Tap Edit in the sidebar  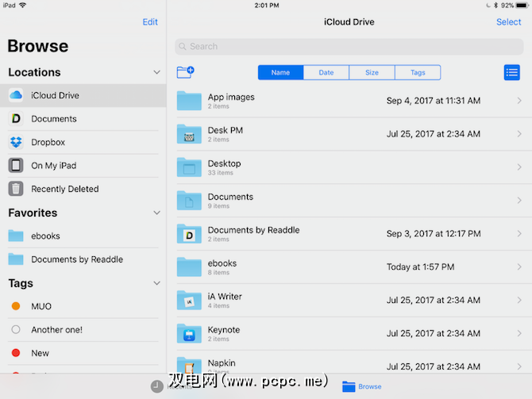[x=150, y=22]
